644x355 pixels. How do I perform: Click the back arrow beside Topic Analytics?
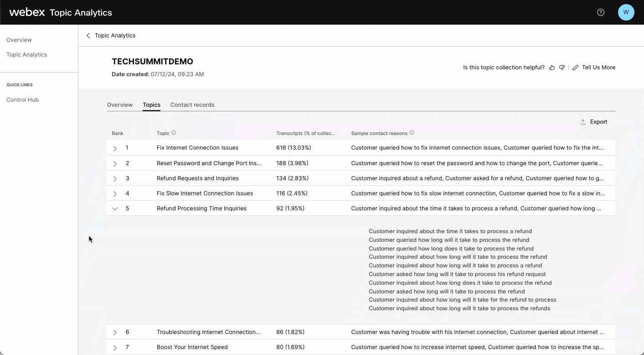(x=88, y=36)
